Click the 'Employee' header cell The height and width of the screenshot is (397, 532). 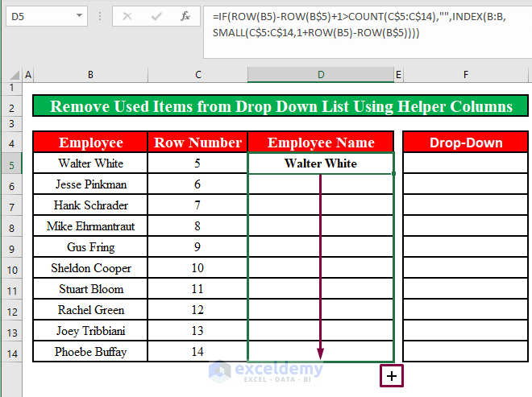90,143
